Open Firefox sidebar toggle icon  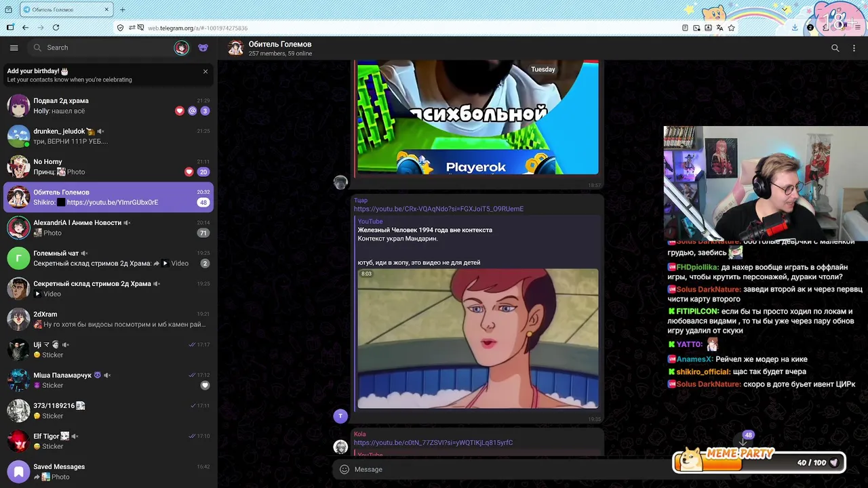pos(9,28)
